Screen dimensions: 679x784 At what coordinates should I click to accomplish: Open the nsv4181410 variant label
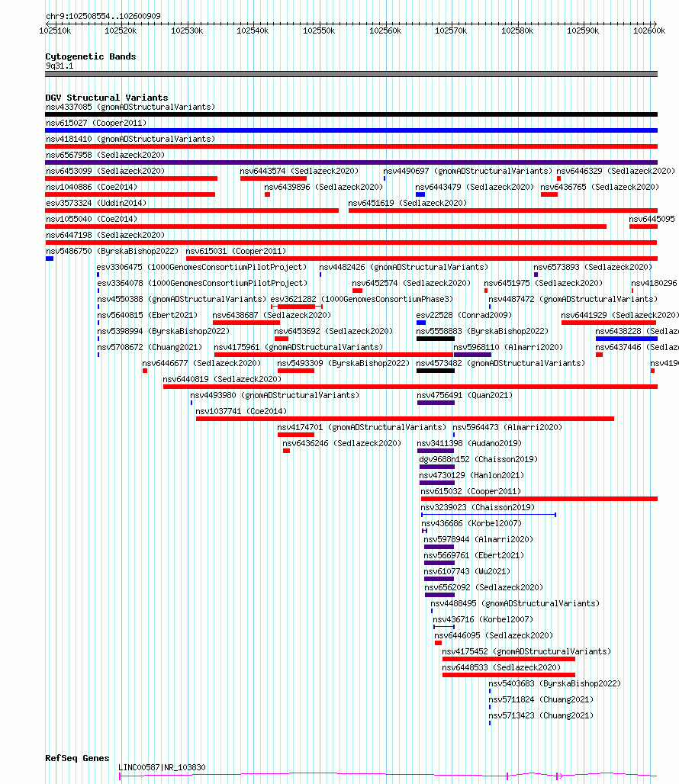tap(130, 139)
